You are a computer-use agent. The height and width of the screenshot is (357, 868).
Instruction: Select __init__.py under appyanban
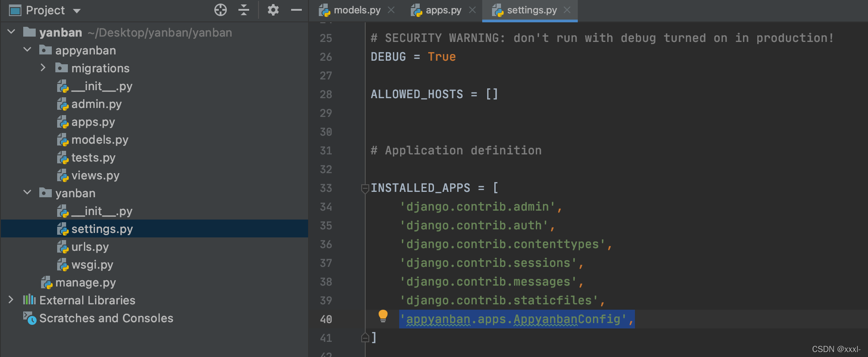click(x=102, y=86)
